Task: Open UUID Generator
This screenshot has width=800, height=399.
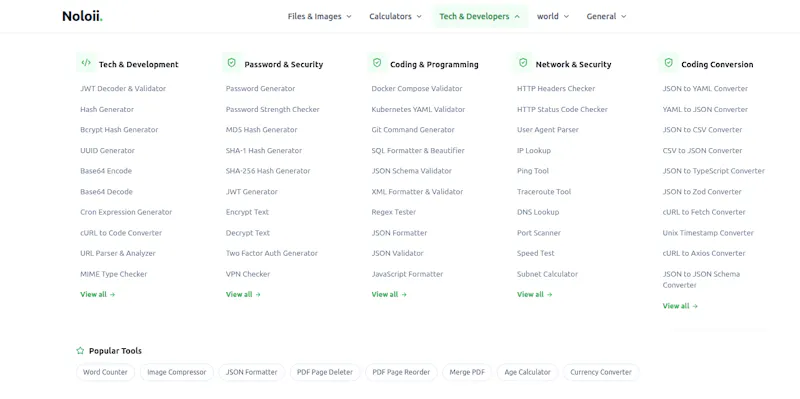Action: (x=107, y=151)
